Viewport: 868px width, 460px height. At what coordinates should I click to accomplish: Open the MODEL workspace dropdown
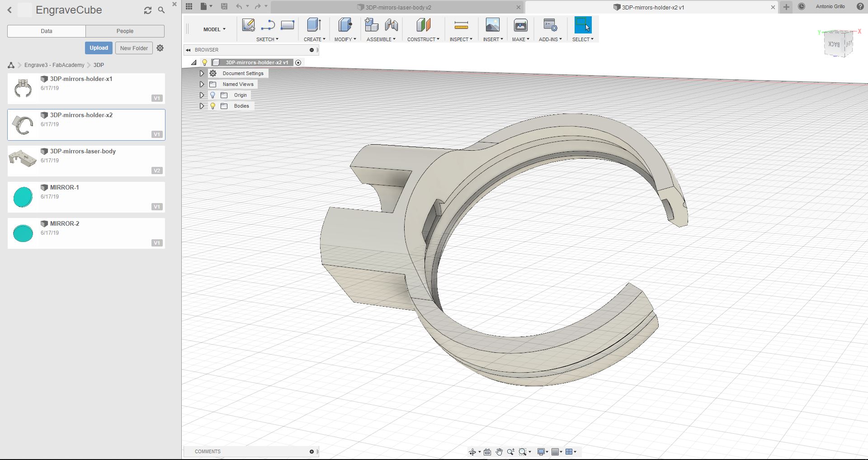click(x=214, y=29)
